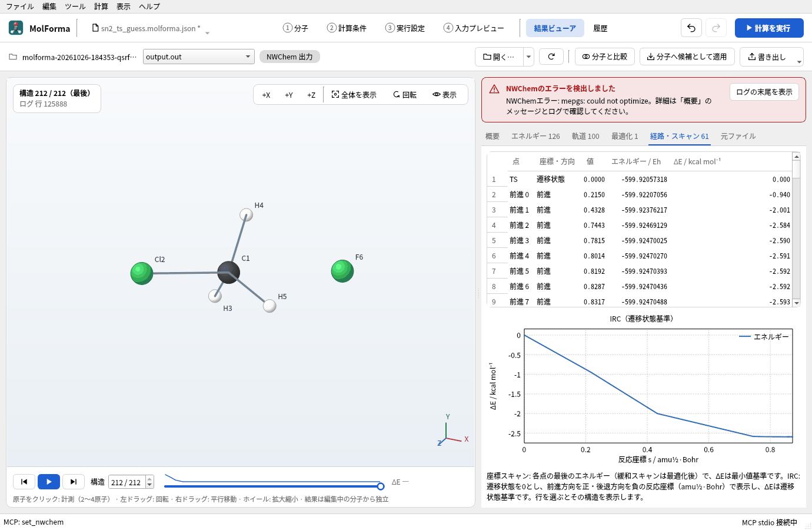This screenshot has width=812, height=530.
Task: Click fluorine atom F6 in viewer
Action: click(342, 271)
